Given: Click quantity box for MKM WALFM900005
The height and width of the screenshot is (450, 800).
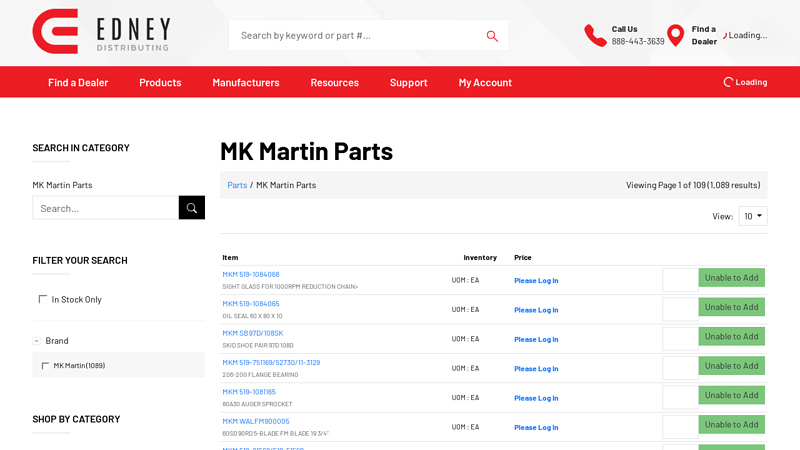Looking at the screenshot, I should click(681, 428).
